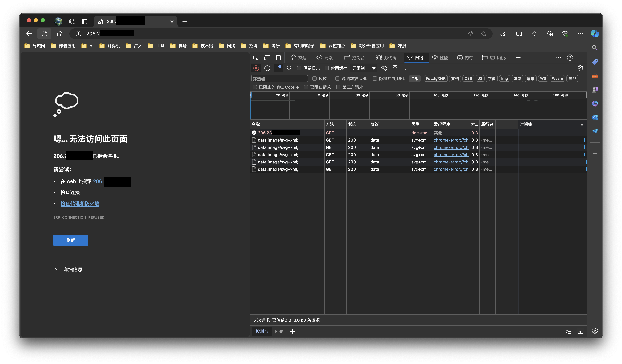Add more tools with DevTools plus
The height and width of the screenshot is (364, 622).
(x=518, y=57)
